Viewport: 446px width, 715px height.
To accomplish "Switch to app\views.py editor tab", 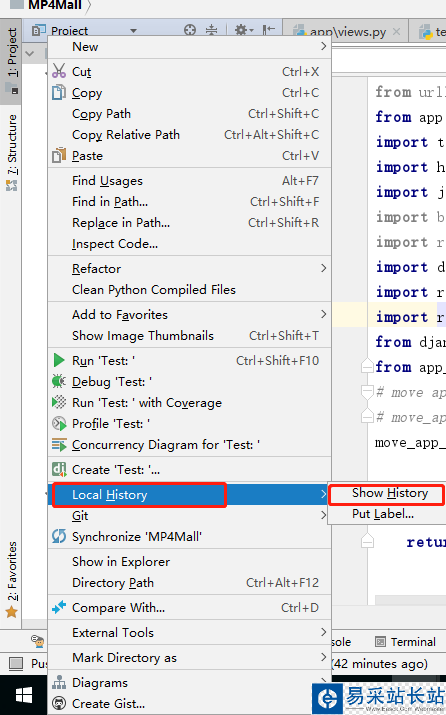I will [x=347, y=31].
